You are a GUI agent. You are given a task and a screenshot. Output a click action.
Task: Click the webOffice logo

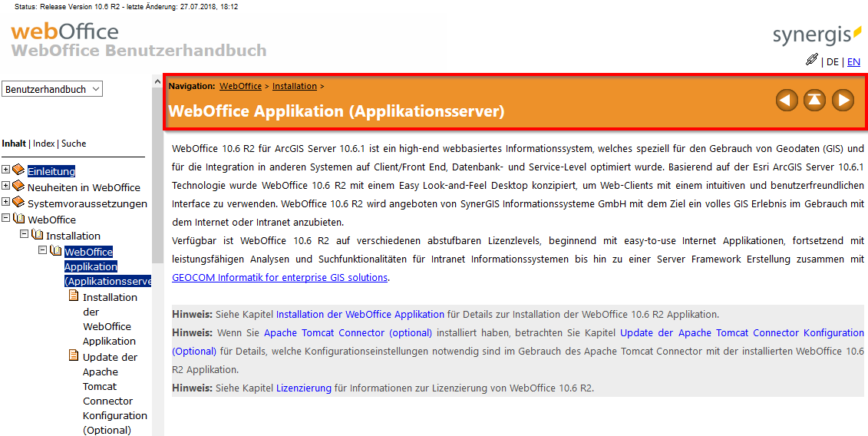[65, 32]
